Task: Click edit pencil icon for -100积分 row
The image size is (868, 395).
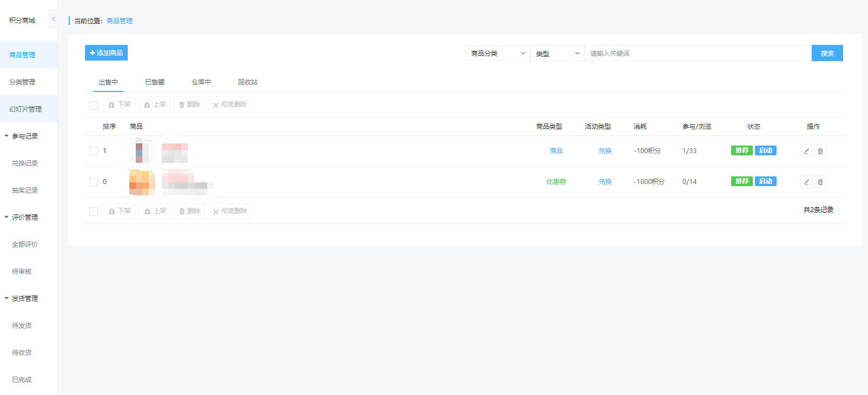Action: pyautogui.click(x=806, y=151)
